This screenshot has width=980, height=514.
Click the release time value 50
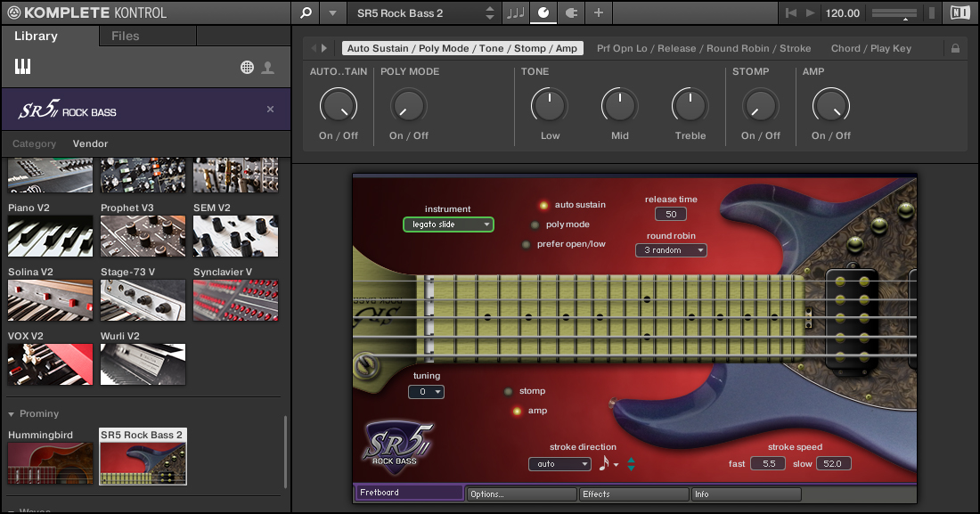(x=671, y=214)
